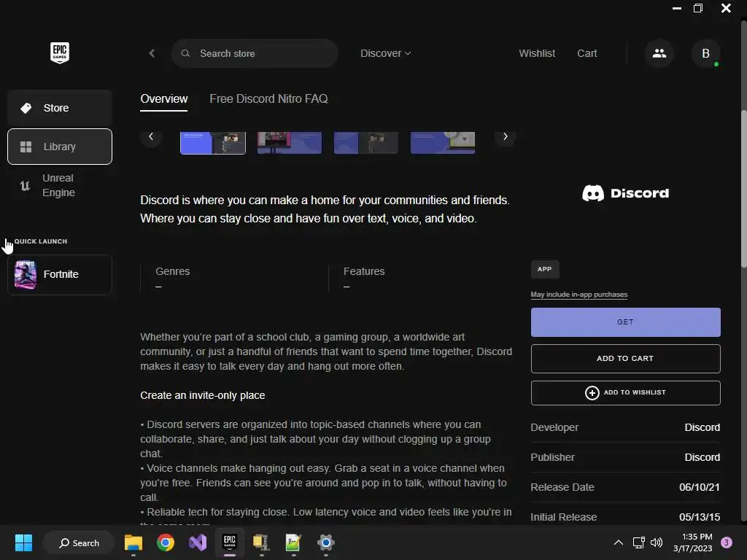Open the Library section
Screen dimensions: 747x560
[x=60, y=147]
